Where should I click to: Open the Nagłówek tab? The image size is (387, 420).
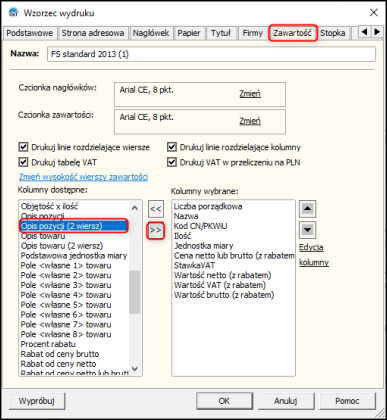151,33
